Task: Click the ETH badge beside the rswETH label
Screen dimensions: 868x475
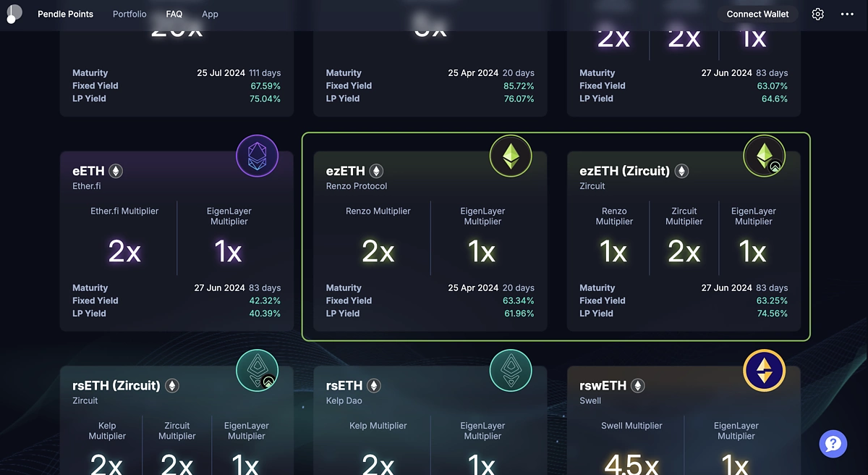Action: [x=637, y=386]
